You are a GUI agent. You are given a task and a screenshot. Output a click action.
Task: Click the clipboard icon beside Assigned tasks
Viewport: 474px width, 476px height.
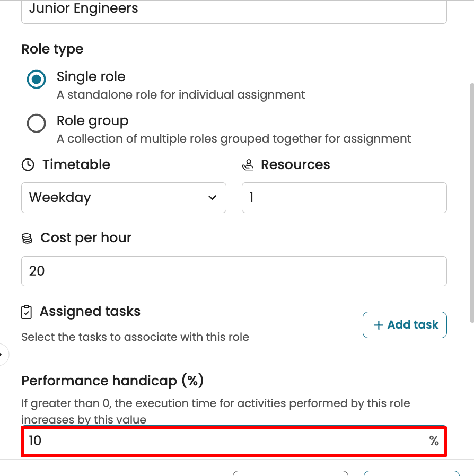click(27, 312)
